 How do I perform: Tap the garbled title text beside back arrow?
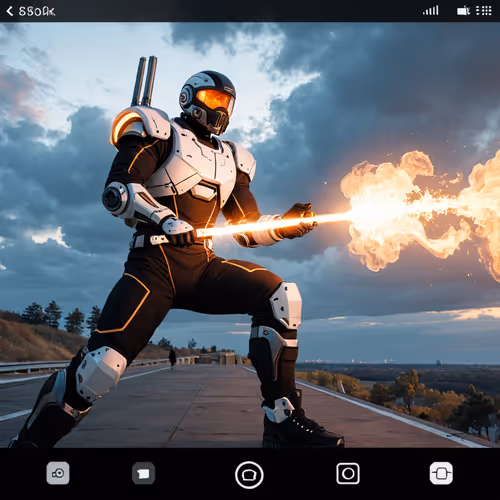[37, 11]
